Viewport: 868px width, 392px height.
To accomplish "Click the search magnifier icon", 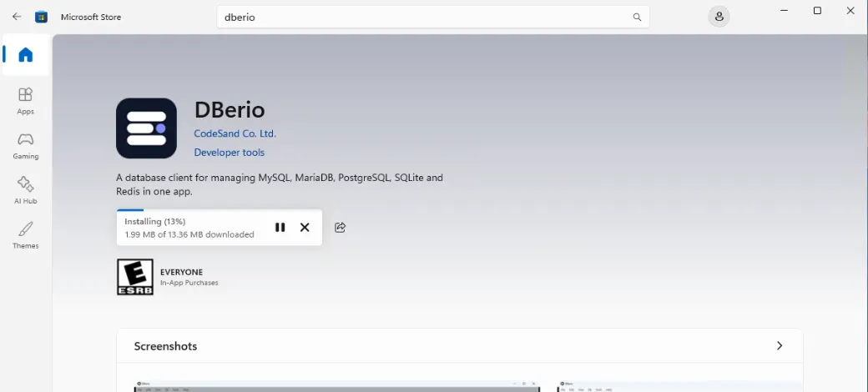I will tap(637, 18).
